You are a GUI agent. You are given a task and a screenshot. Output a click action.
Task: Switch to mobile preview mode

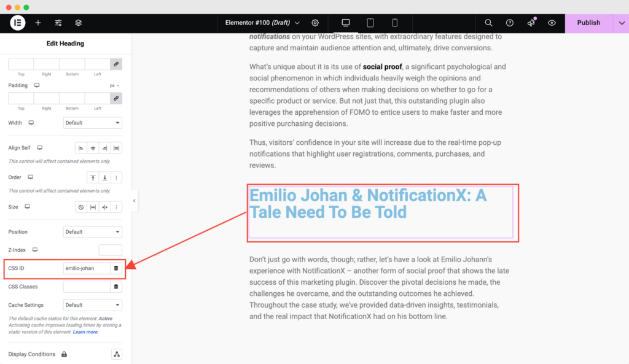(x=395, y=23)
